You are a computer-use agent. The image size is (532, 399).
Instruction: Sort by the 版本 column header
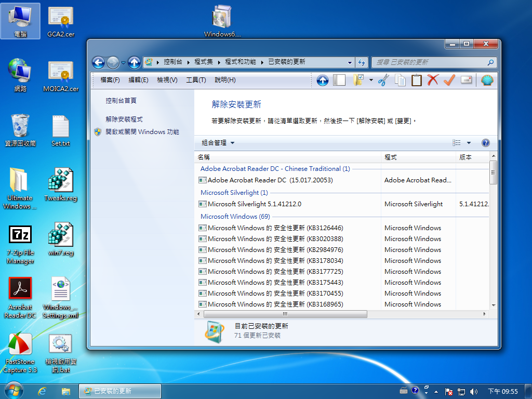tap(473, 157)
